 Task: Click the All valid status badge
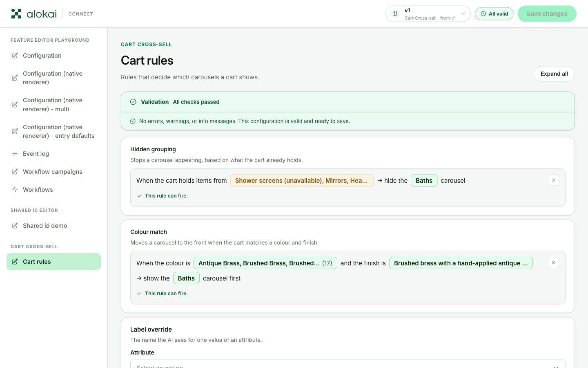(x=494, y=14)
